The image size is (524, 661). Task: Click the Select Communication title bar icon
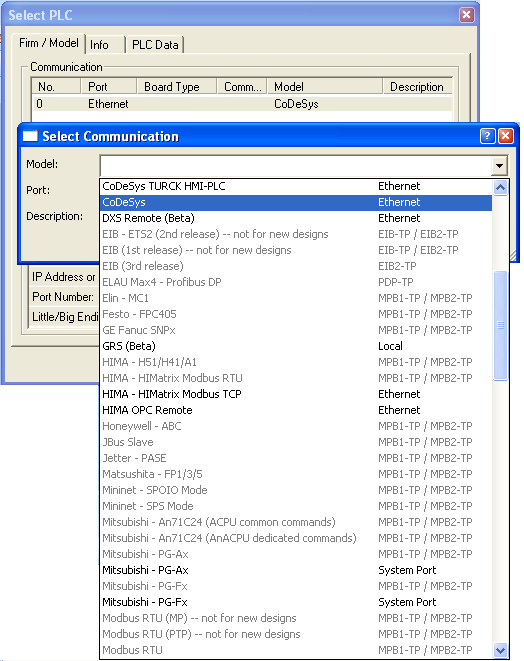[x=30, y=136]
